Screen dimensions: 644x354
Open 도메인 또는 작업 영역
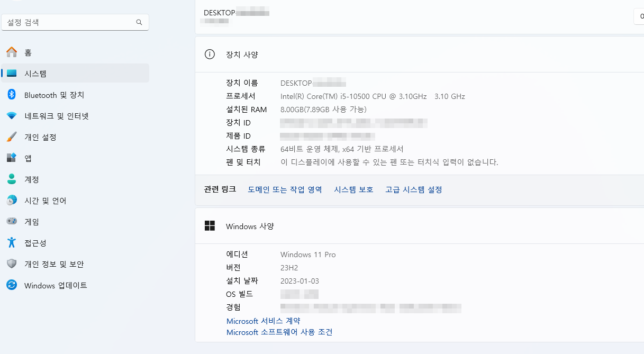click(285, 190)
